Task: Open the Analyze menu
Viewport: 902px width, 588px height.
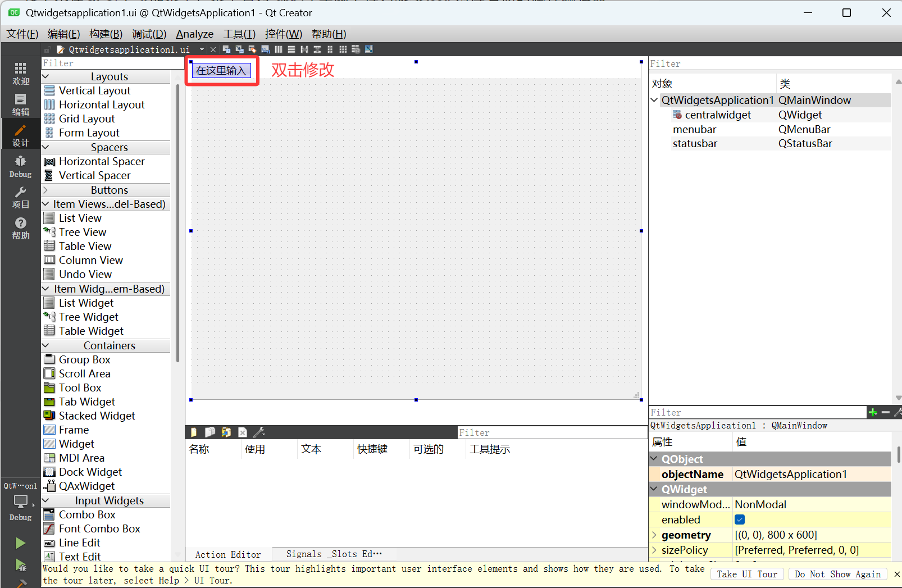Action: pyautogui.click(x=195, y=34)
